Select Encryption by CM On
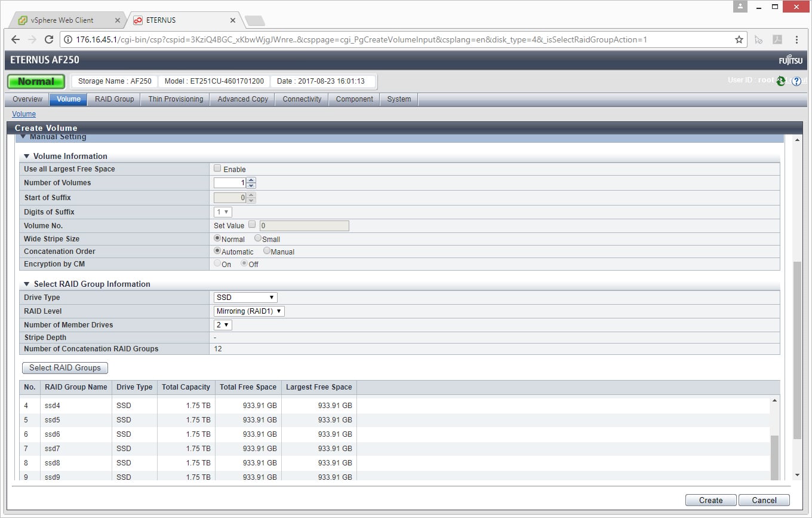Viewport: 812px width, 518px height. (217, 263)
